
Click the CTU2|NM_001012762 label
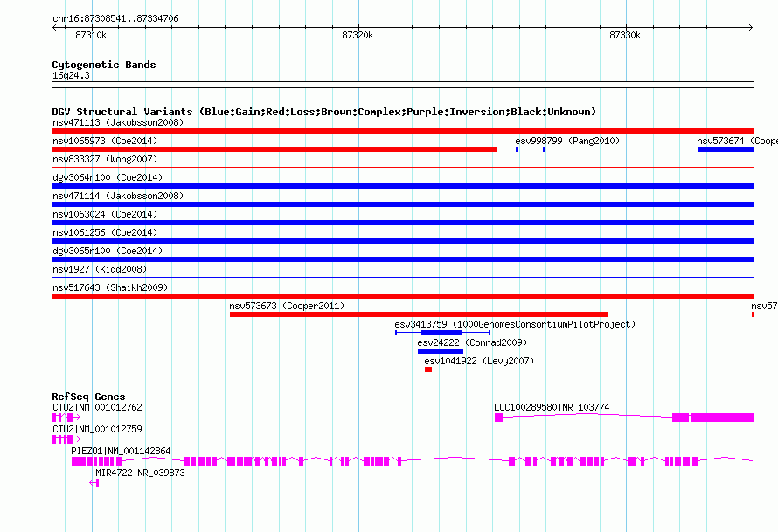coord(97,407)
